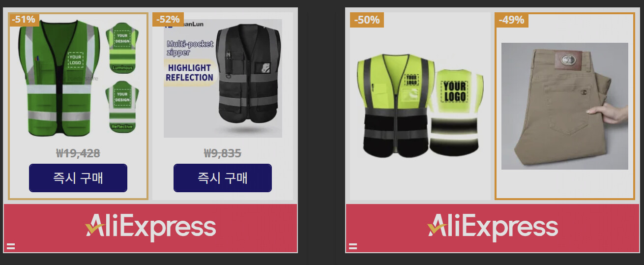Click the AliExpress logo in the right ad
This screenshot has width=644, height=265.
click(x=493, y=228)
